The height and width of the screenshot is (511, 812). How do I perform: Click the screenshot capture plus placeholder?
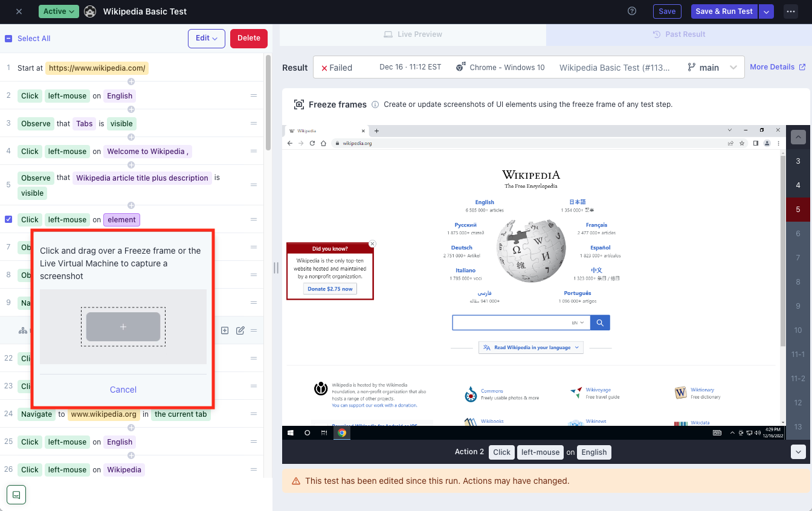click(123, 327)
